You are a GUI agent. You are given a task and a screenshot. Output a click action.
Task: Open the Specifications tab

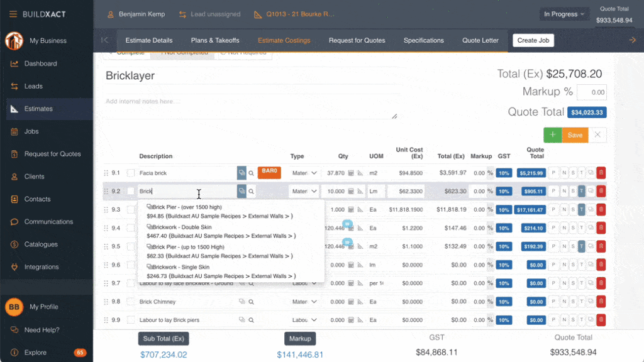pos(423,40)
